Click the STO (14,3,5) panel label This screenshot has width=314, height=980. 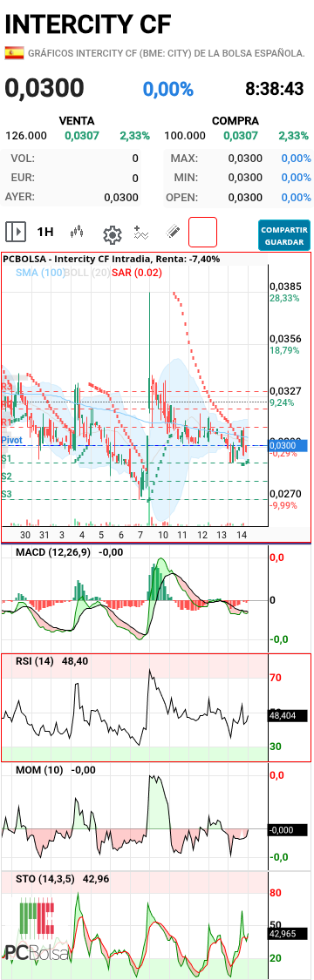click(45, 879)
